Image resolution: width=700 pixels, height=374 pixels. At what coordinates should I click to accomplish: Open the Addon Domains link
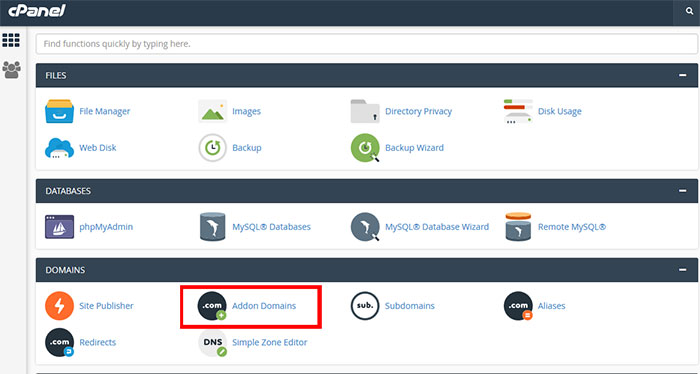(x=264, y=306)
